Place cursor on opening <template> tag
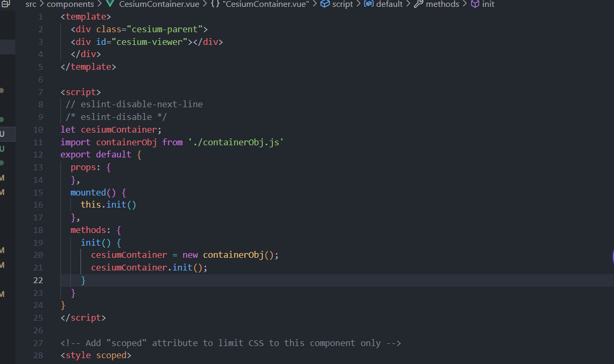 (x=86, y=17)
